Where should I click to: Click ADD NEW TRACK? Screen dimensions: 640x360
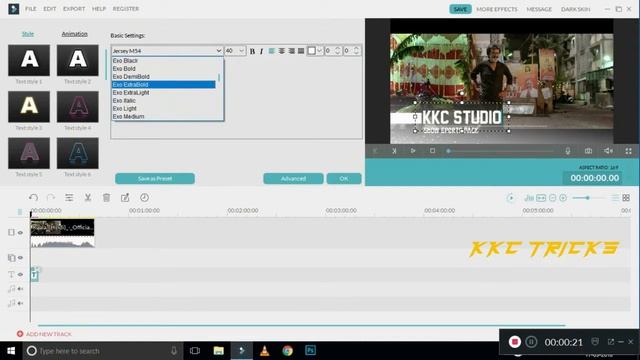44,334
